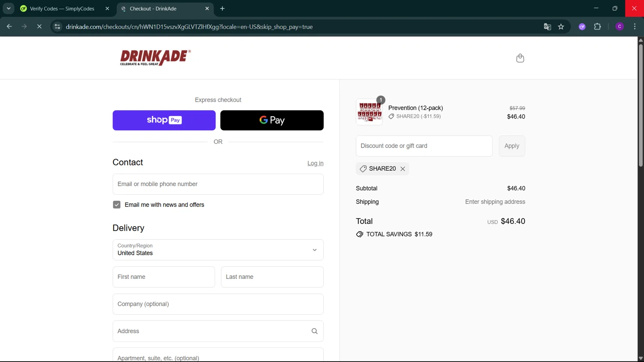The height and width of the screenshot is (362, 644).
Task: Stop loading the page
Action: pos(39,27)
